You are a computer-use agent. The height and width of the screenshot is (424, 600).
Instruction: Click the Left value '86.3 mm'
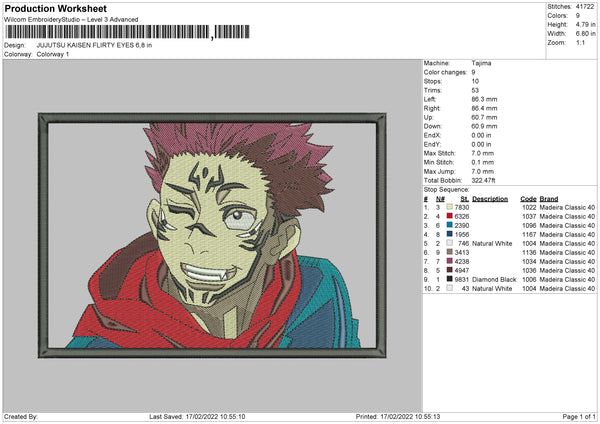click(484, 99)
